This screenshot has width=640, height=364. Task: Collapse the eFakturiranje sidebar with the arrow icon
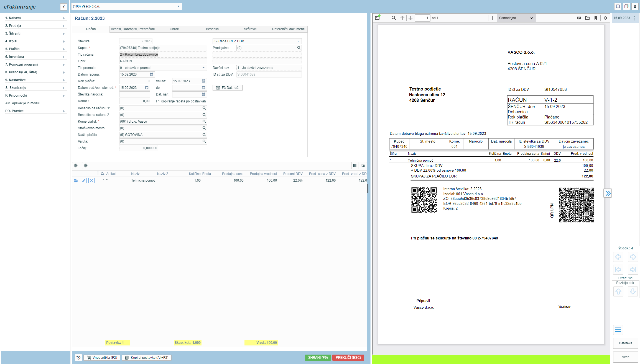click(64, 7)
